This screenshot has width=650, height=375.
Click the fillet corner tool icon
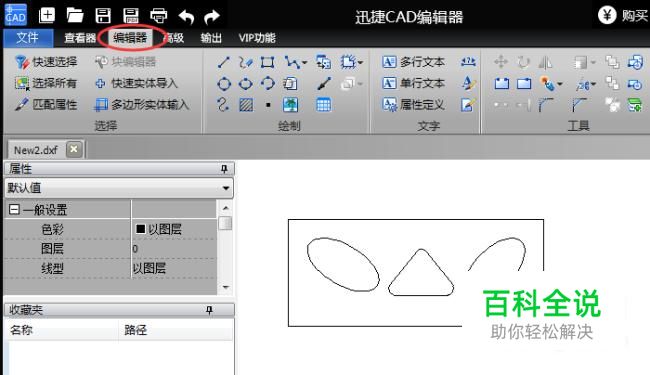(x=546, y=105)
